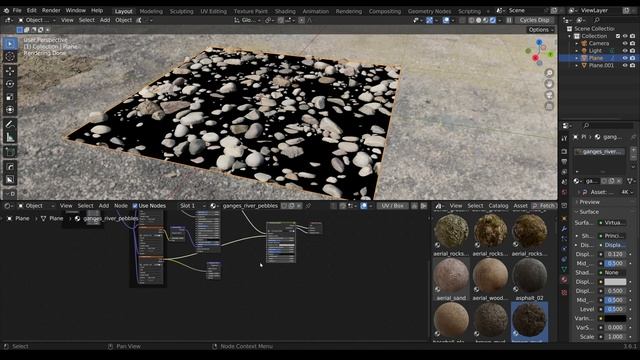The width and height of the screenshot is (640, 360).
Task: Open the Modifier wrench properties tab
Action: [564, 229]
